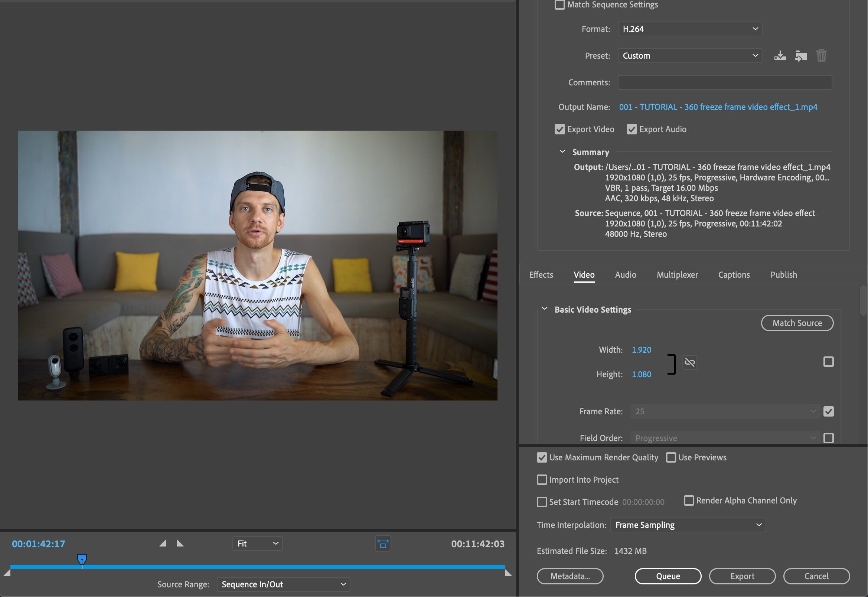Open the Time Interpolation dropdown
The height and width of the screenshot is (597, 868).
(x=688, y=525)
